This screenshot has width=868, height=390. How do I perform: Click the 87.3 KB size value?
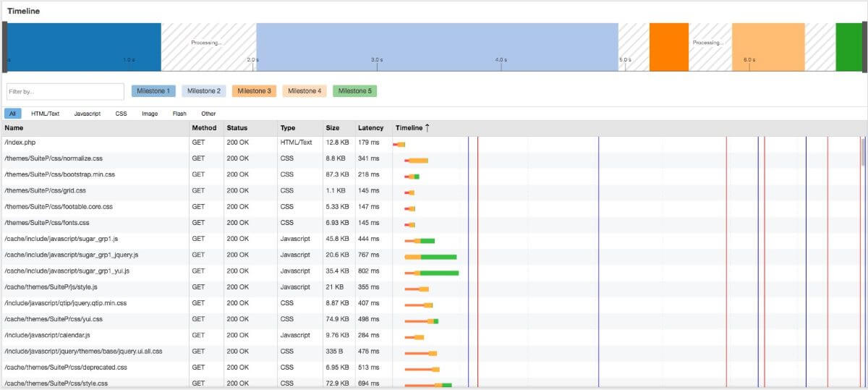click(x=338, y=175)
